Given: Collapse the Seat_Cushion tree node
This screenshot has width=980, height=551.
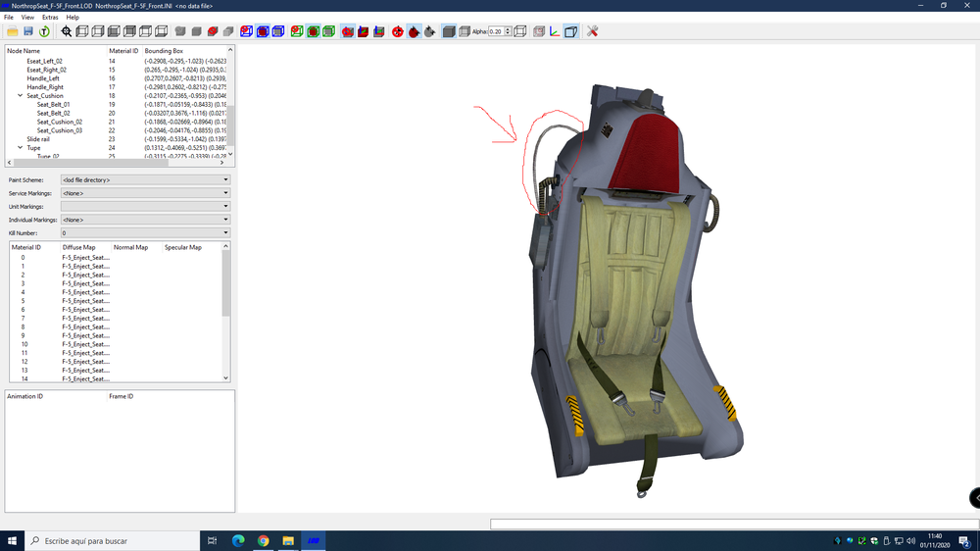Looking at the screenshot, I should click(20, 96).
